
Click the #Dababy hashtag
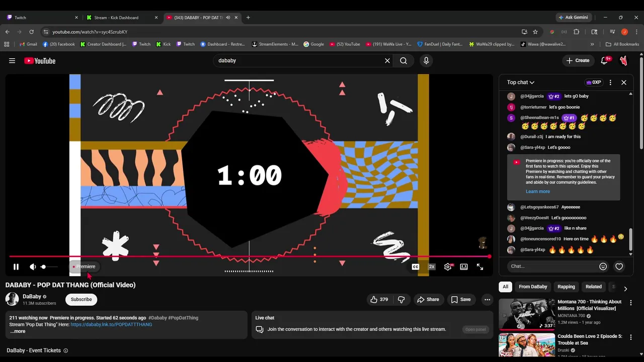pyautogui.click(x=157, y=318)
